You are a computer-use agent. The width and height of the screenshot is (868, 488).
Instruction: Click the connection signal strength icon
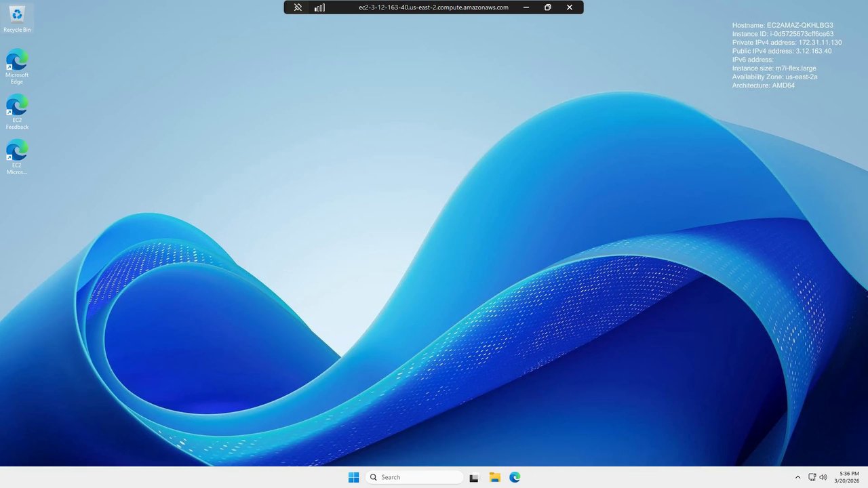[x=319, y=7]
